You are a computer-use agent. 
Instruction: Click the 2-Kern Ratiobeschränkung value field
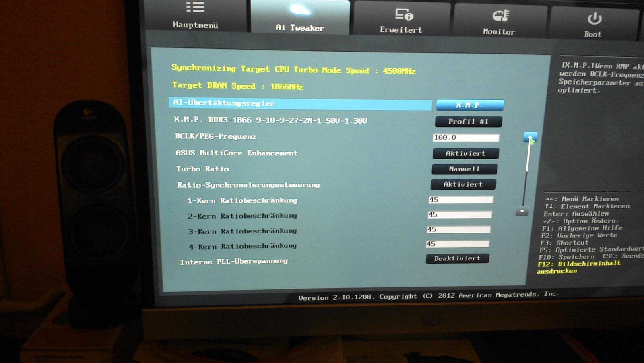460,214
